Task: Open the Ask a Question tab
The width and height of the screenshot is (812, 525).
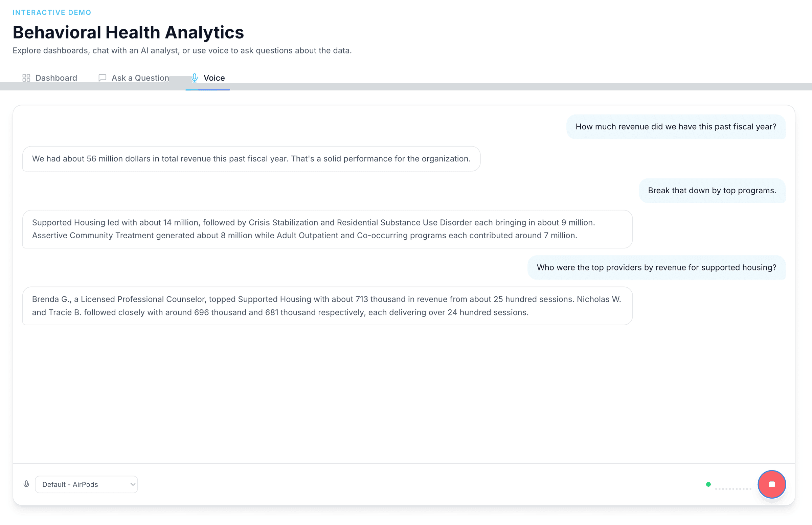Action: [140, 78]
